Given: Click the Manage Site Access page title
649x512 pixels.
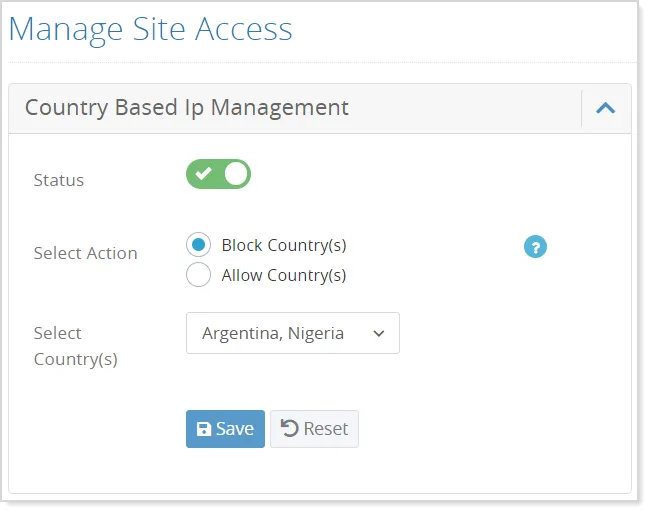Looking at the screenshot, I should point(151,29).
